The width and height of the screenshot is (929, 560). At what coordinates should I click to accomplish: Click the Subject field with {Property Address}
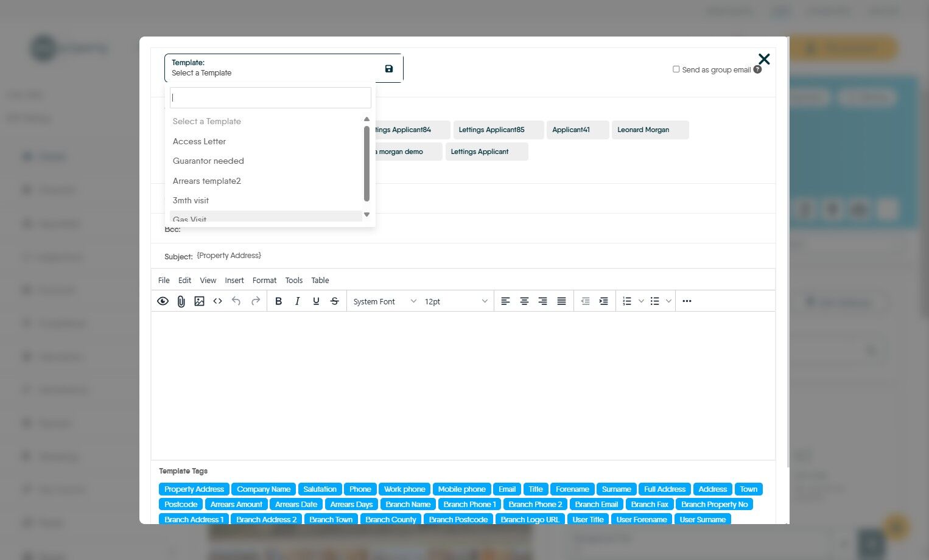[485, 256]
